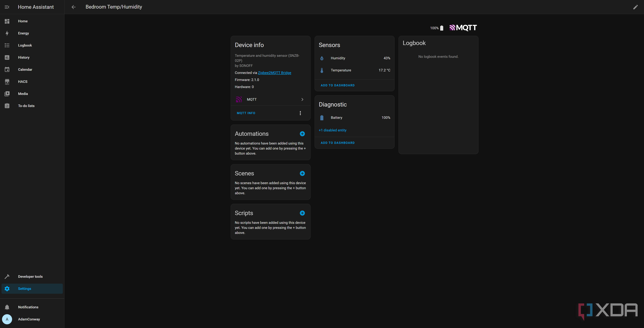Collapse the sidebar with hamburger menu icon
The height and width of the screenshot is (328, 644).
click(7, 7)
